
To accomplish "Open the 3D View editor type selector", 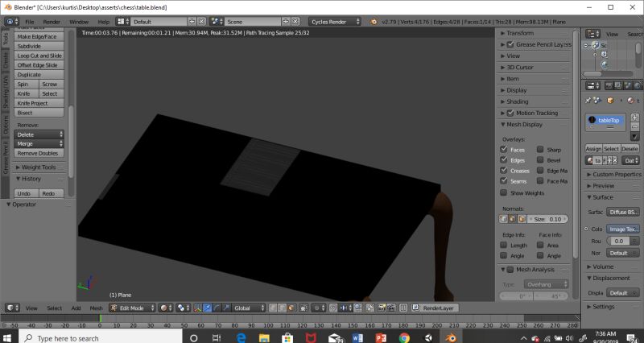I will point(11,308).
